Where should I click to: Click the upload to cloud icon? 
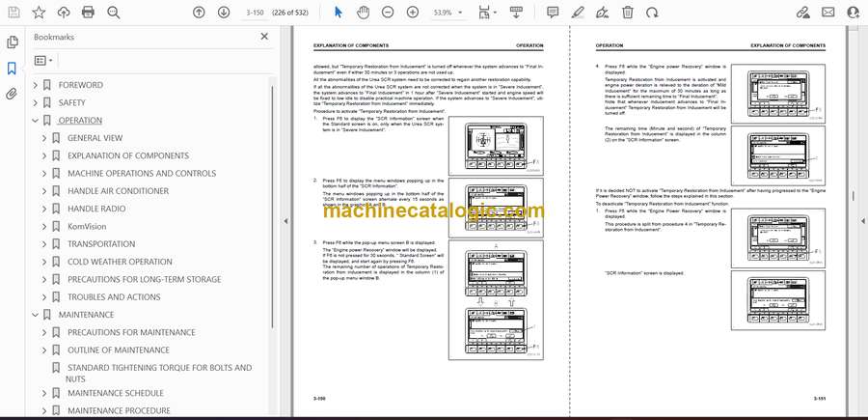click(x=64, y=13)
